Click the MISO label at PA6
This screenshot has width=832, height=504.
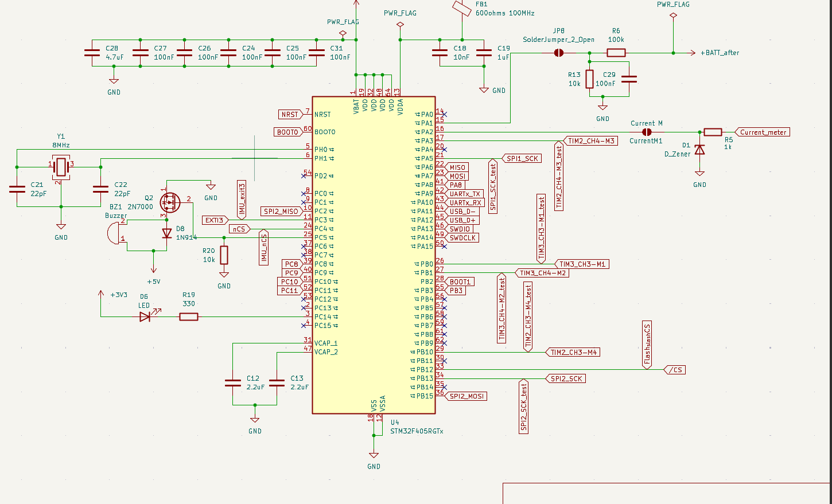coord(456,167)
